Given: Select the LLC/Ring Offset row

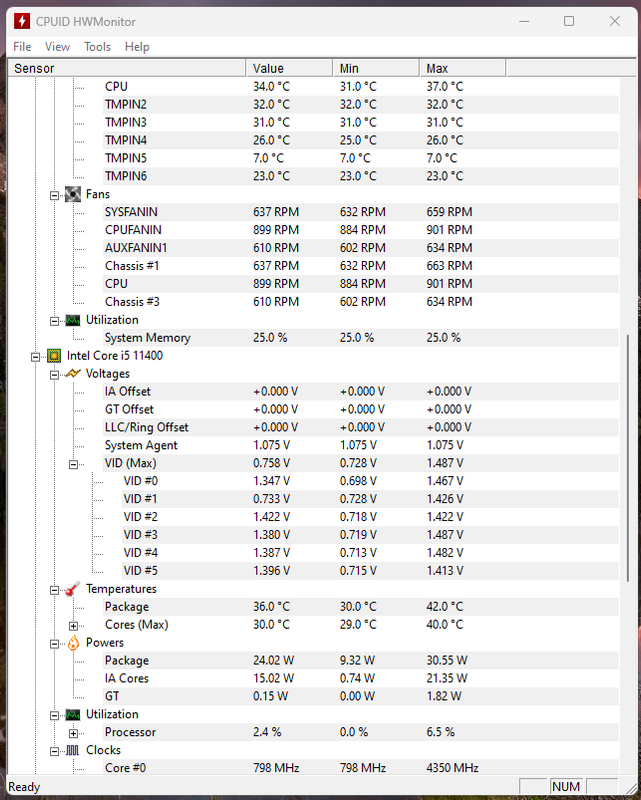Looking at the screenshot, I should point(361,427).
